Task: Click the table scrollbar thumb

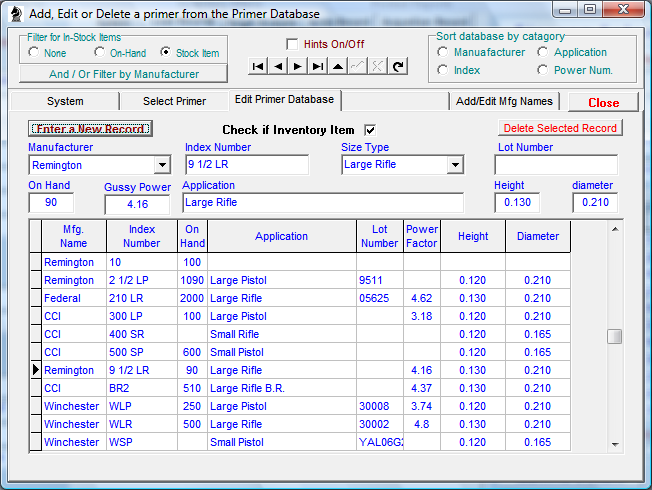Action: [x=615, y=337]
